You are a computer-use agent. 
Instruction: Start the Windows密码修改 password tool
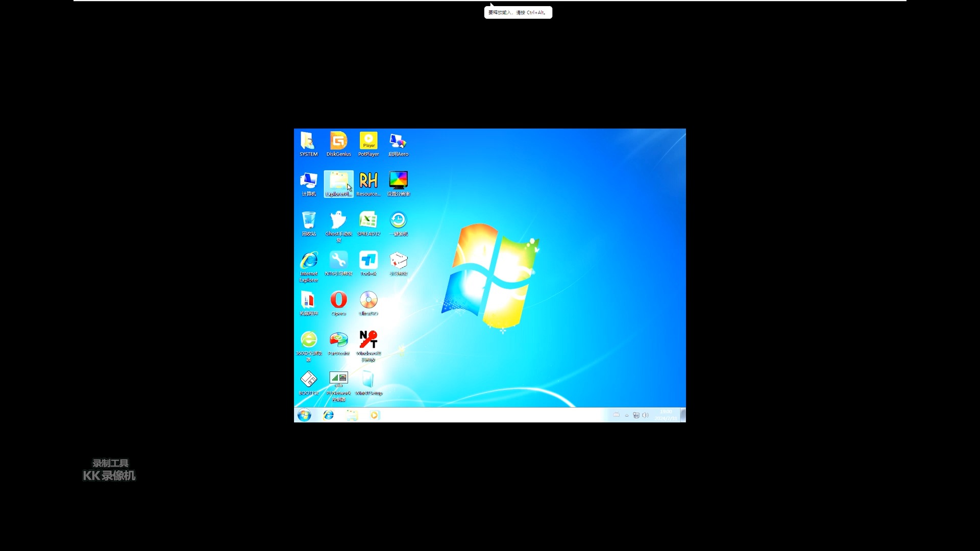coord(368,339)
